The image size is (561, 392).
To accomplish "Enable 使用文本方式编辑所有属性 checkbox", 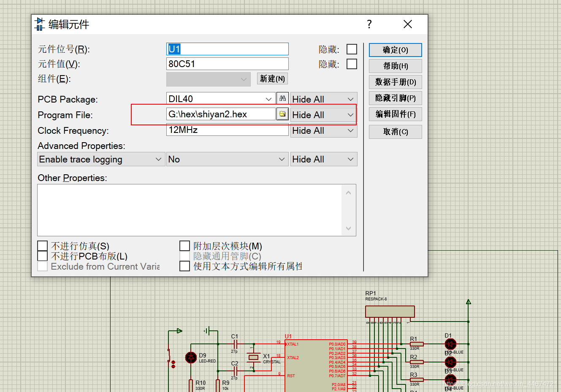I will 184,266.
